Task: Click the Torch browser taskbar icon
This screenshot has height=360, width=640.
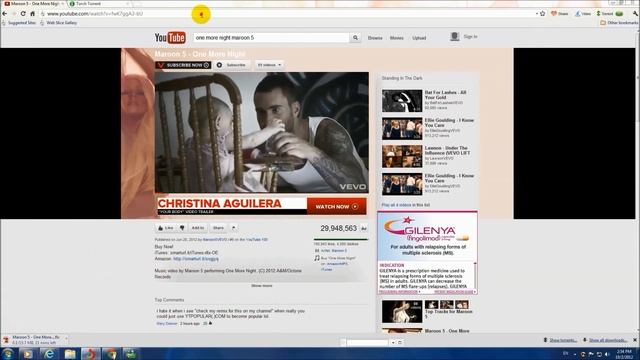Action: coord(90,354)
